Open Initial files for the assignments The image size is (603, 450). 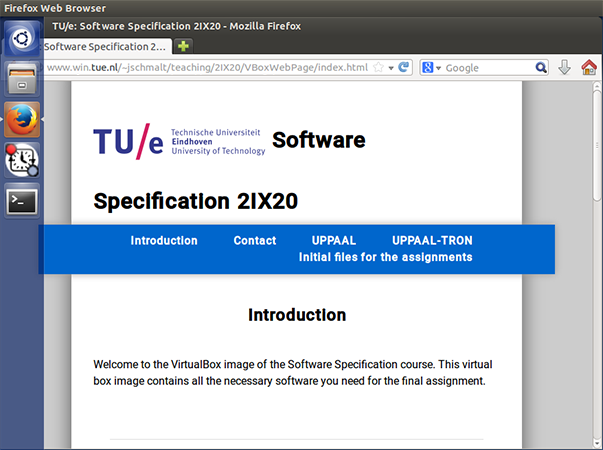pos(385,258)
